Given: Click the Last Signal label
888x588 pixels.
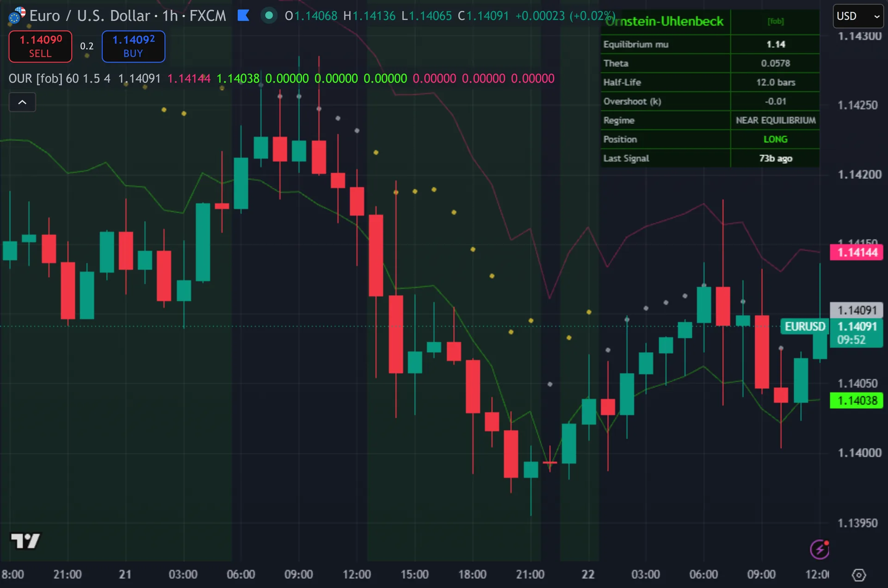Looking at the screenshot, I should click(626, 158).
